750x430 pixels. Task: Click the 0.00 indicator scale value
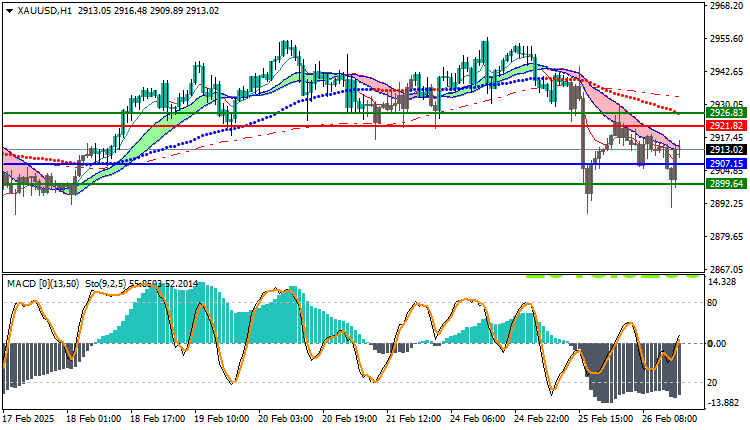[x=717, y=343]
